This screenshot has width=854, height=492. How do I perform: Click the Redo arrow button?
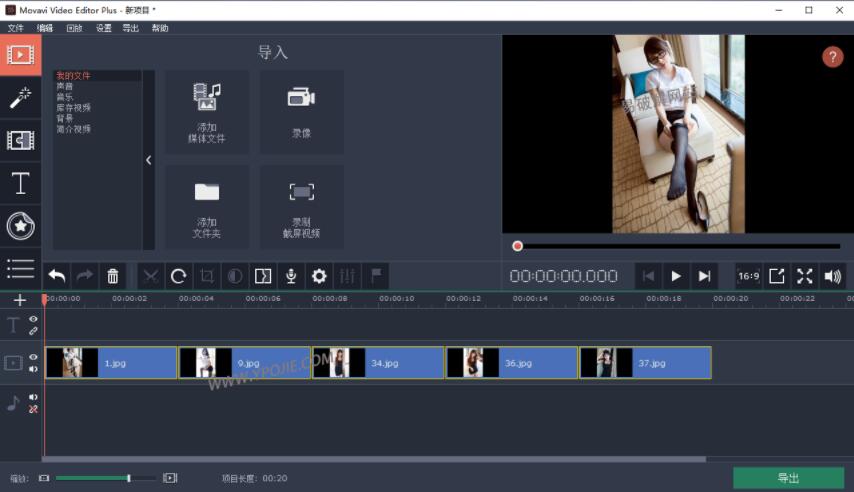click(x=84, y=276)
